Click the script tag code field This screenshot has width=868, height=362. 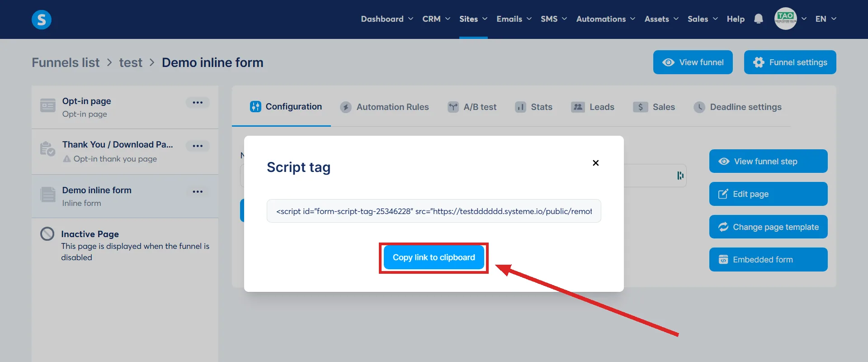pyautogui.click(x=434, y=211)
